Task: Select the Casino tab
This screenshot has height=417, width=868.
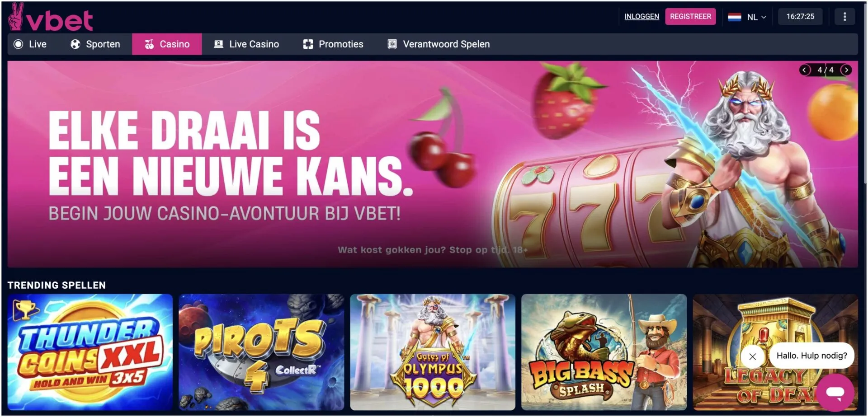Action: point(167,44)
